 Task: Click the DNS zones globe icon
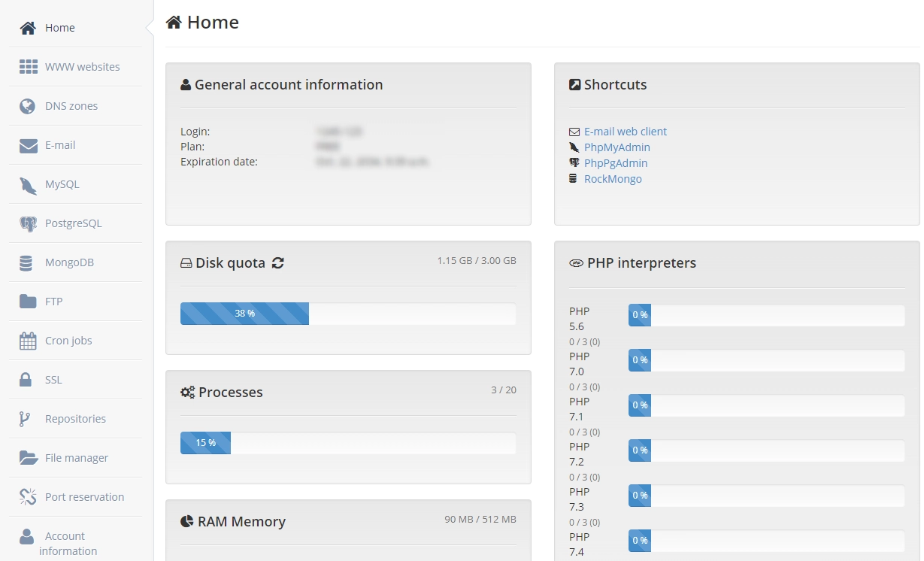(28, 106)
